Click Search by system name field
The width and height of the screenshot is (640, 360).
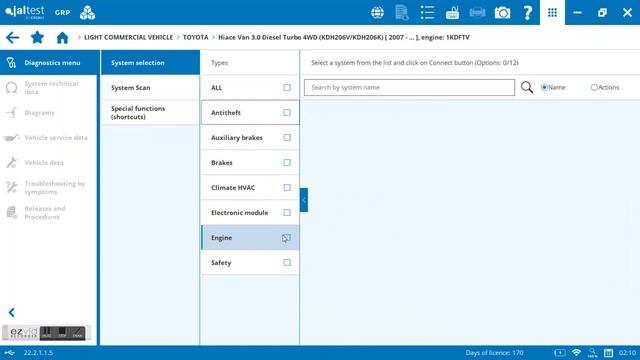409,87
